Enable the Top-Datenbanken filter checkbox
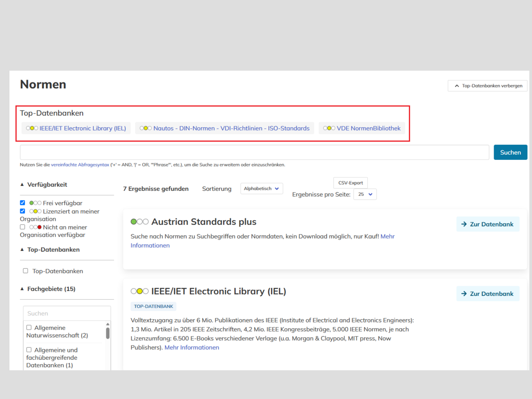 point(25,271)
